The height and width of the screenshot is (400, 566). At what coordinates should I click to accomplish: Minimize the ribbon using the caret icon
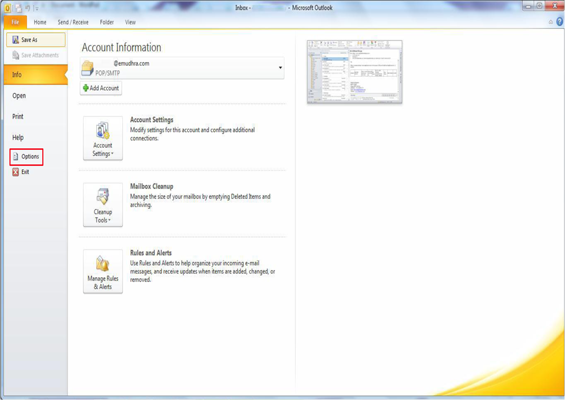pos(550,22)
